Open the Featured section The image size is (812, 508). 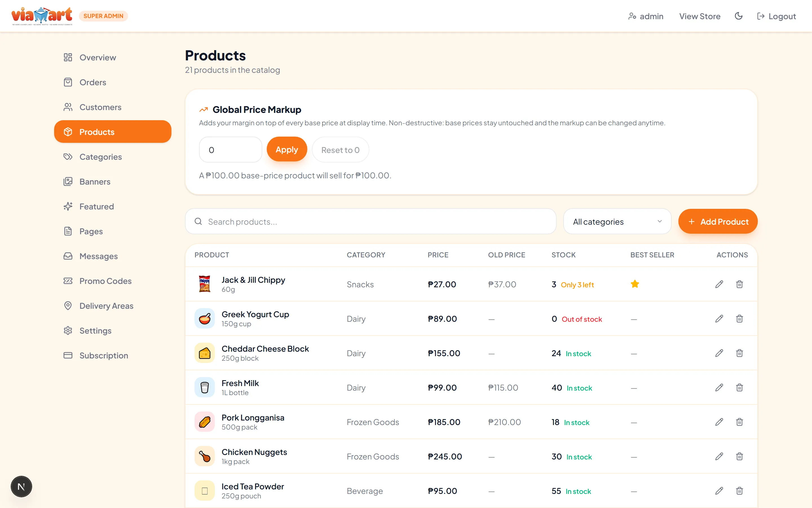[x=113, y=206]
